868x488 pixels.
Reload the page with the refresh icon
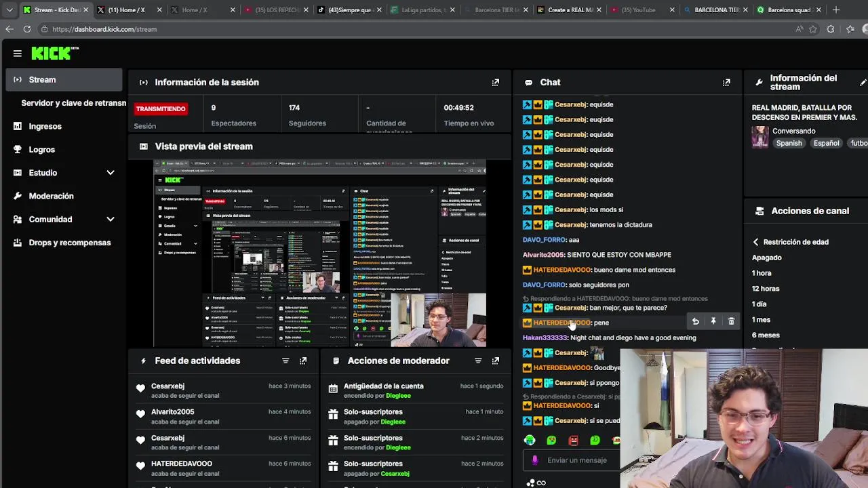tap(27, 29)
